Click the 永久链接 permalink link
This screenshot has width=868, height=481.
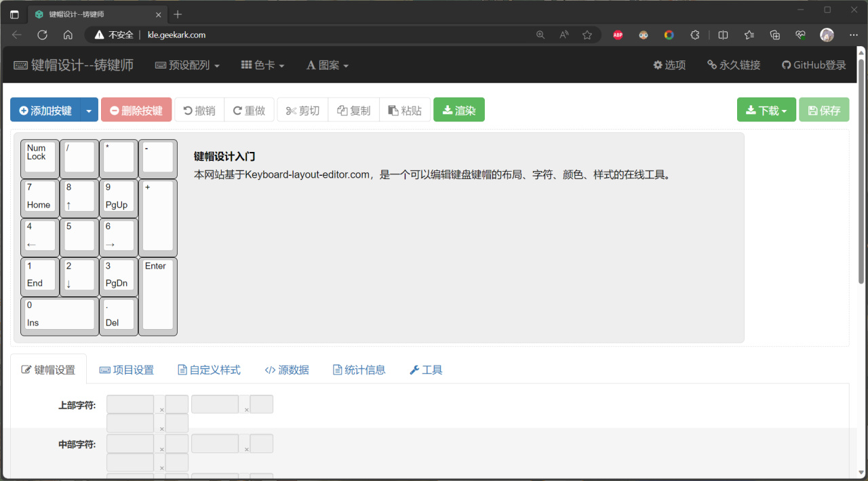[x=734, y=65]
